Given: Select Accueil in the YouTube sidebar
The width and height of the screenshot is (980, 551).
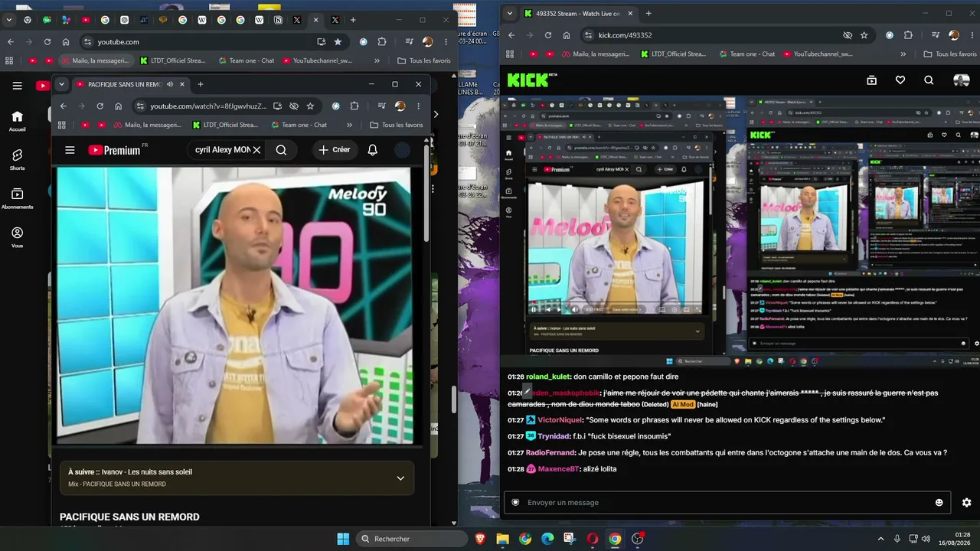Looking at the screenshot, I should pyautogui.click(x=17, y=120).
